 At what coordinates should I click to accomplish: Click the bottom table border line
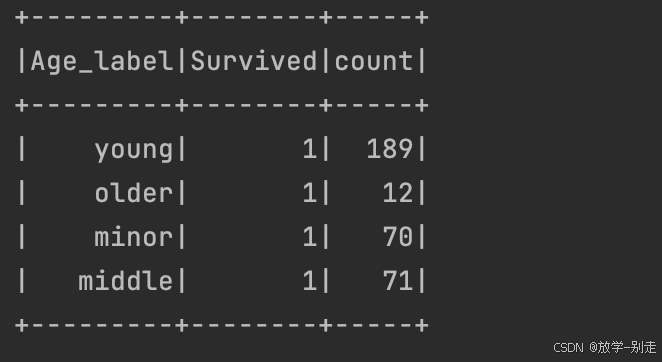[x=222, y=325]
